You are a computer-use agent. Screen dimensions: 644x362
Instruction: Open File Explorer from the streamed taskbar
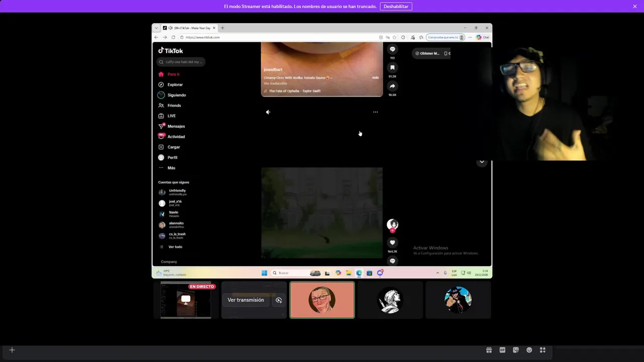(x=348, y=273)
